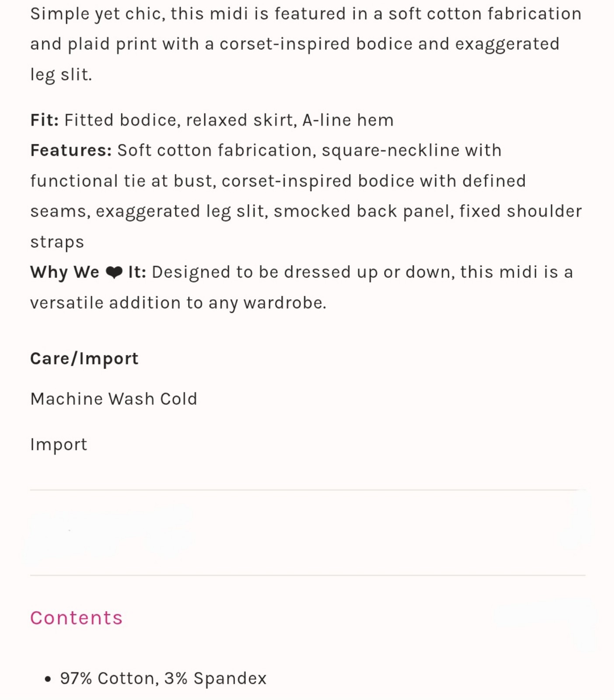Click the bullet point before 97% Cotton
Image resolution: width=614 pixels, height=700 pixels.
48,679
